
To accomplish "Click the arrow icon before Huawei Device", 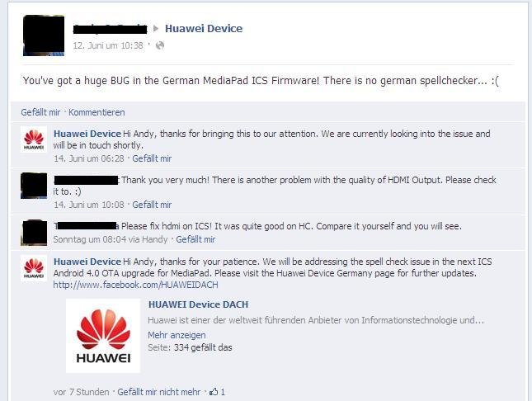I will click(156, 29).
